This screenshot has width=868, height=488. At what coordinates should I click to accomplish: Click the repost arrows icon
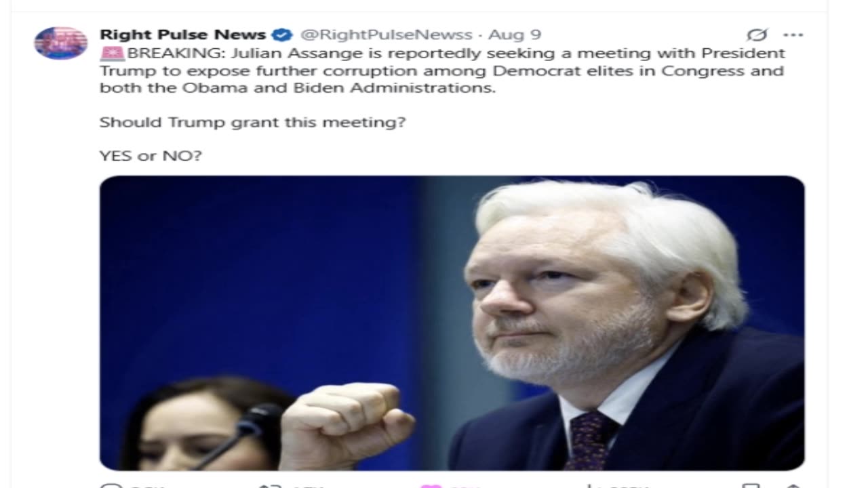click(x=271, y=485)
